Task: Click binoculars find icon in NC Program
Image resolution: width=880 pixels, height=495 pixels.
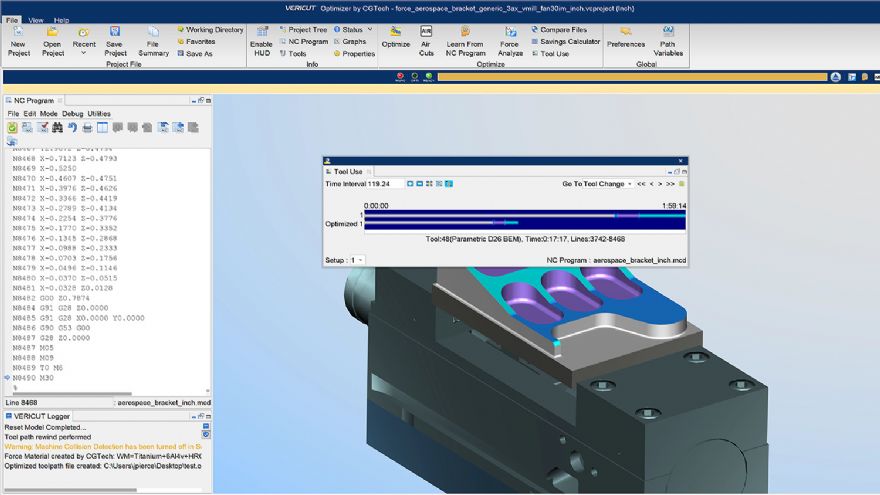Action: [x=57, y=128]
